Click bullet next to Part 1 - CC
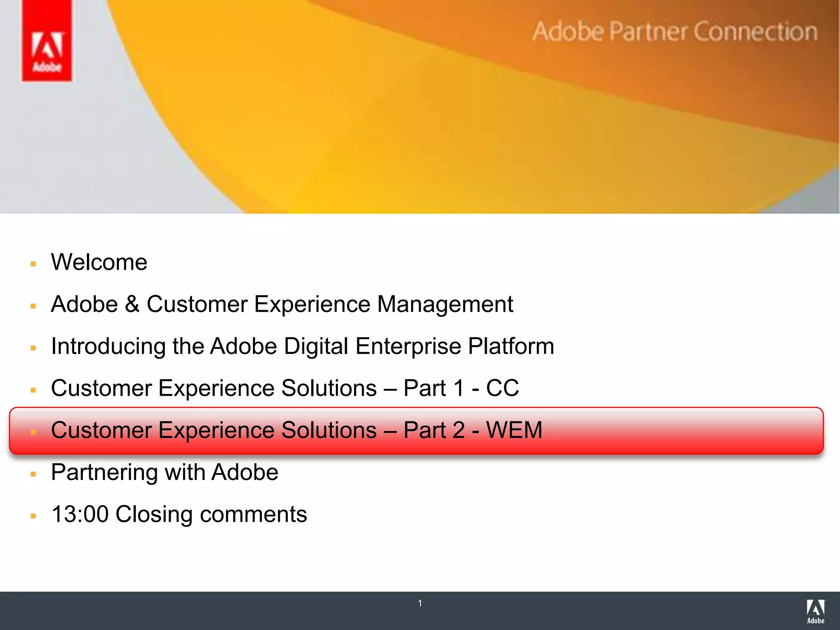 pos(34,390)
